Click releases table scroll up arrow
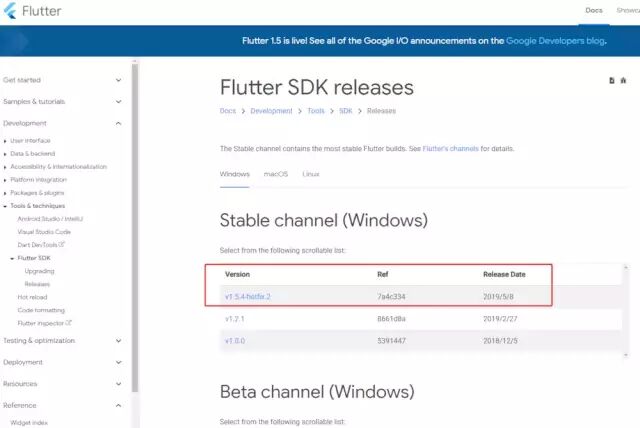The height and width of the screenshot is (428, 640). [626, 268]
